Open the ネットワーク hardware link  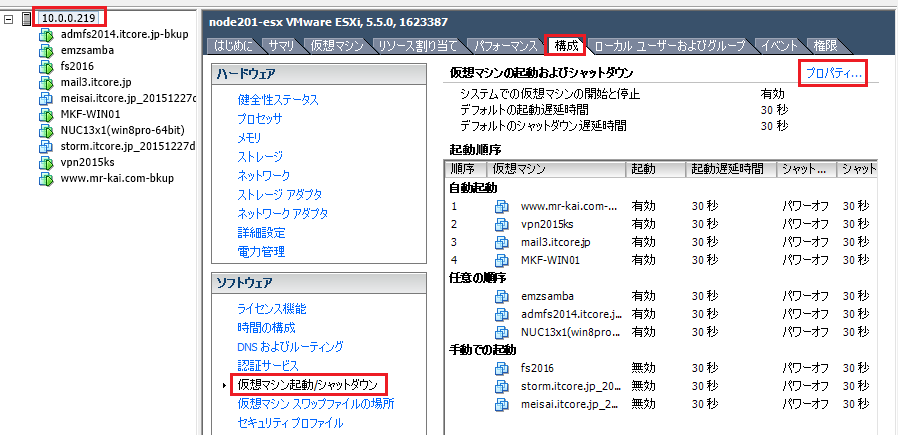coord(263,175)
